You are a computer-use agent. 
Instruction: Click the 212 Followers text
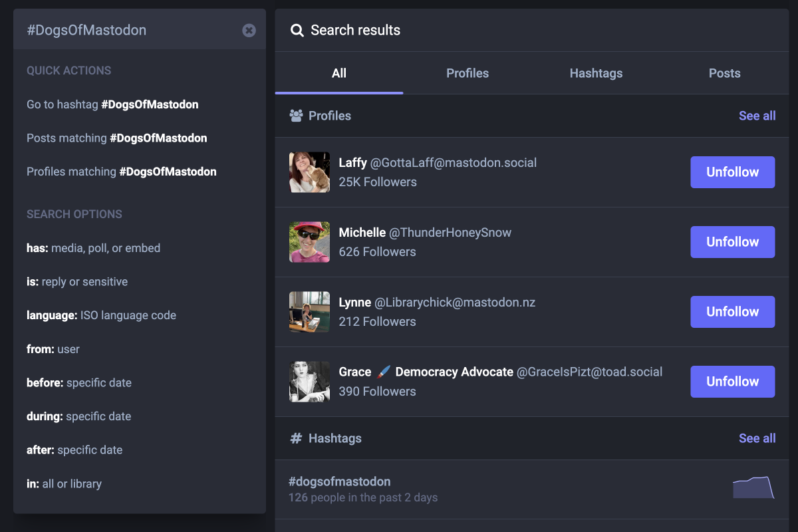click(377, 321)
